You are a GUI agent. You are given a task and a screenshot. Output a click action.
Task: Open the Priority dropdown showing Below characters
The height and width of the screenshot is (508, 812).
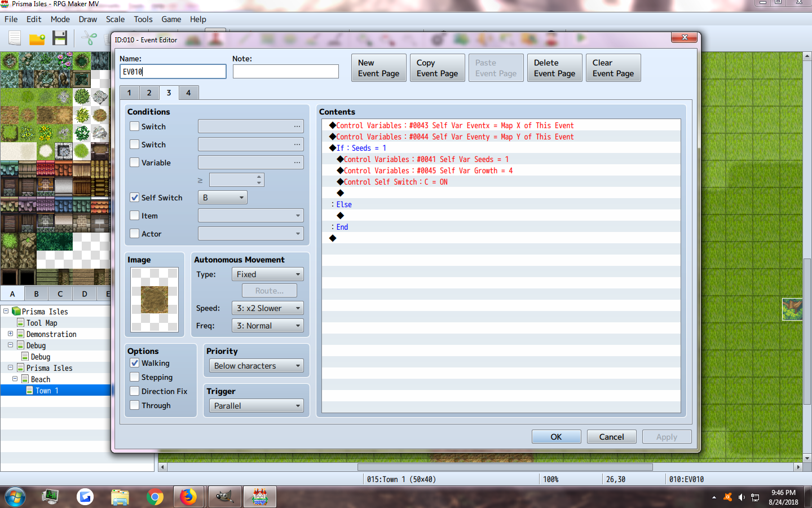tap(257, 366)
